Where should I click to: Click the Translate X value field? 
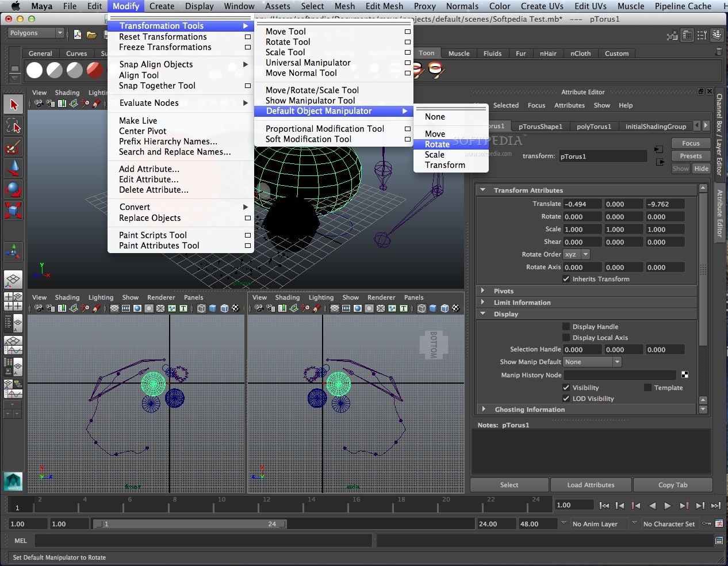coord(581,204)
